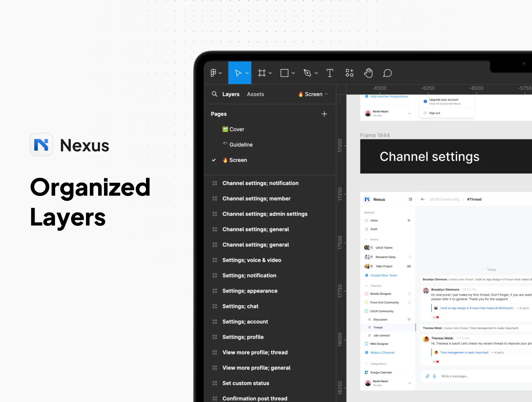Open Frame tool dropdown chevron
532x402 pixels.
[270, 73]
